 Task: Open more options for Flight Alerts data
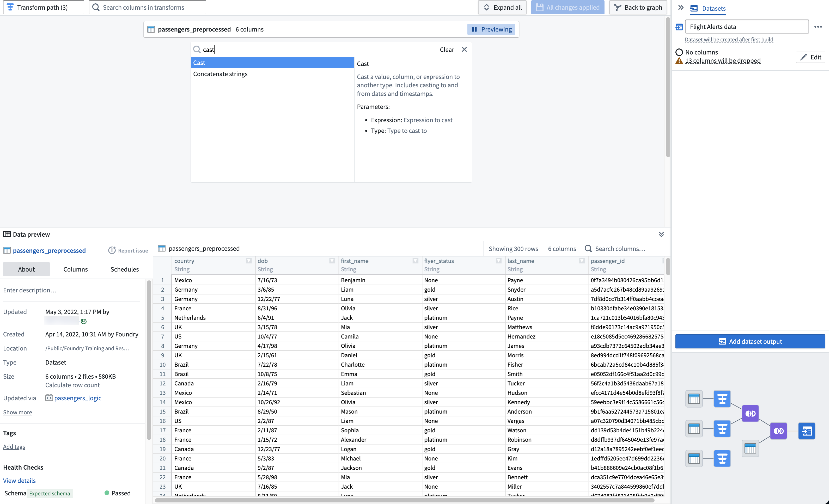pos(819,27)
